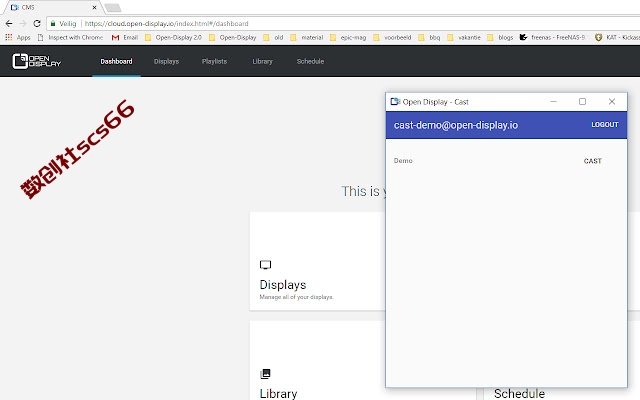Click the browser back arrow
The height and width of the screenshot is (400, 640).
click(9, 23)
